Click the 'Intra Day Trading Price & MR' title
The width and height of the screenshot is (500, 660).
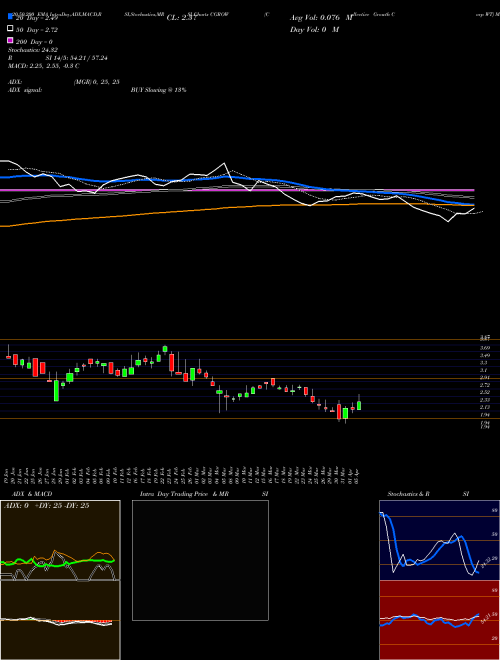[x=184, y=494]
